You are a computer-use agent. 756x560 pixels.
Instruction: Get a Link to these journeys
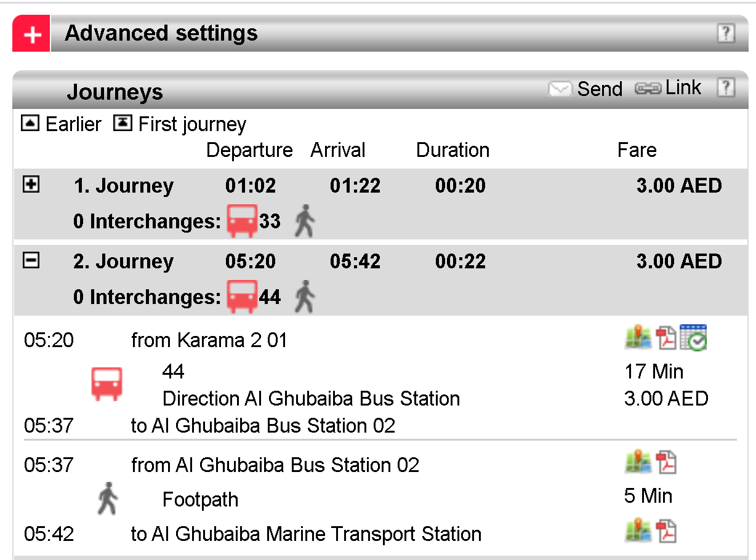tap(669, 88)
